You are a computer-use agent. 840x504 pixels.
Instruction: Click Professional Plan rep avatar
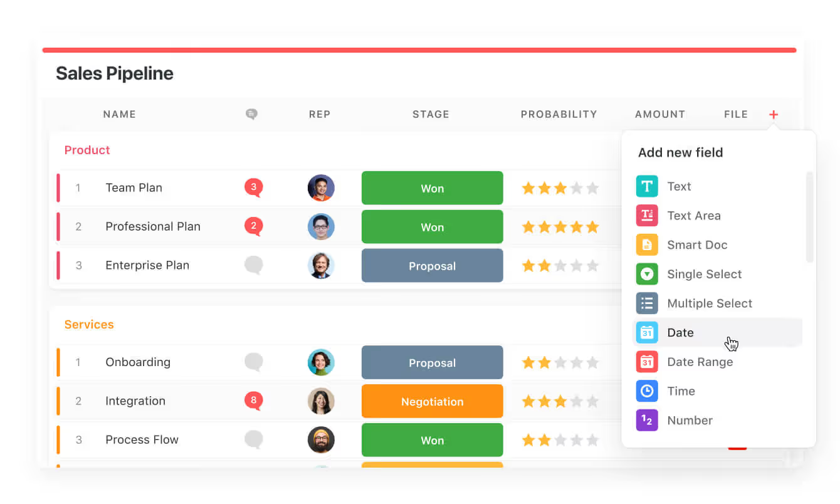point(321,227)
